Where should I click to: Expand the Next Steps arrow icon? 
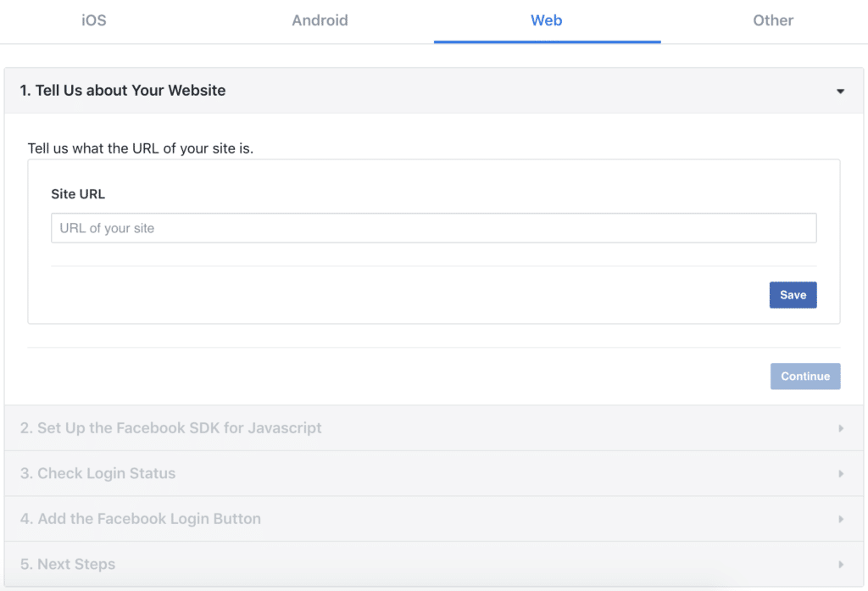840,565
